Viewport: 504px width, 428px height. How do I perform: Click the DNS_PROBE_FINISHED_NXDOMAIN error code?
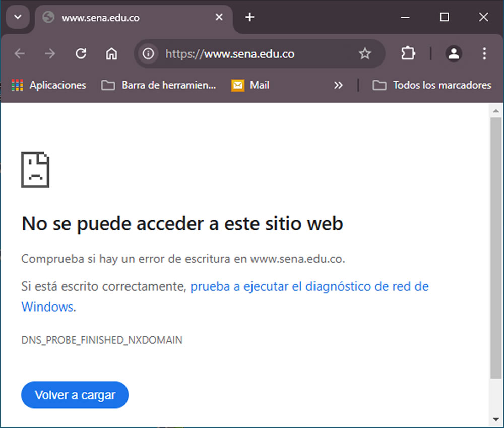point(102,340)
